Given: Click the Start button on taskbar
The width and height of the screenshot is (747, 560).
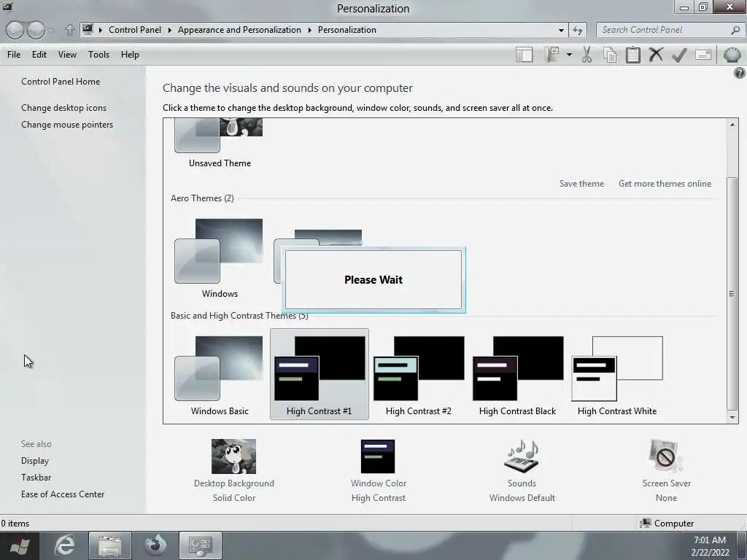Looking at the screenshot, I should pos(20,545).
